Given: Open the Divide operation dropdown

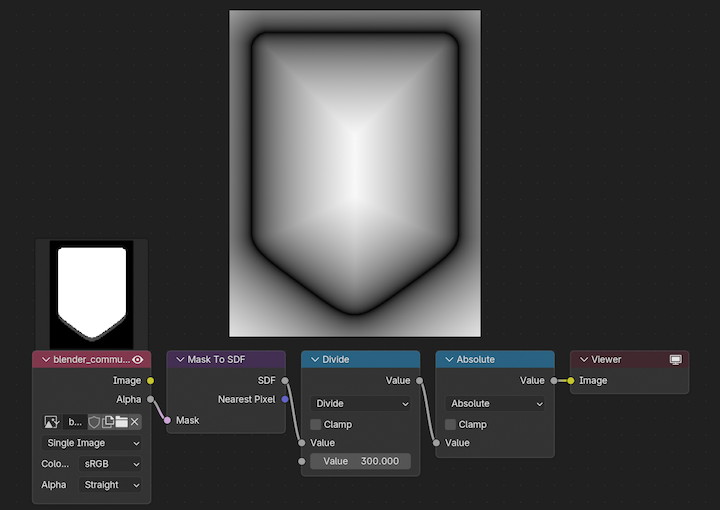Looking at the screenshot, I should [x=361, y=404].
